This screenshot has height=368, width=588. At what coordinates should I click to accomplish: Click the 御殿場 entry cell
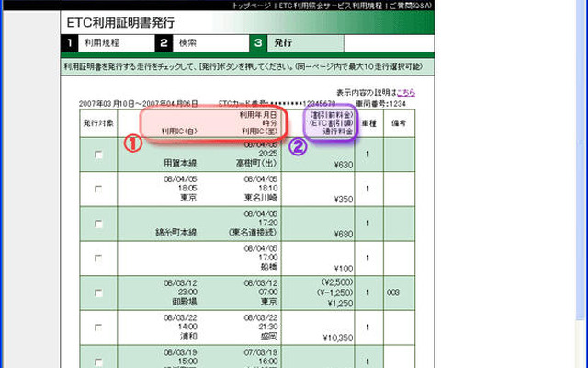tap(184, 302)
